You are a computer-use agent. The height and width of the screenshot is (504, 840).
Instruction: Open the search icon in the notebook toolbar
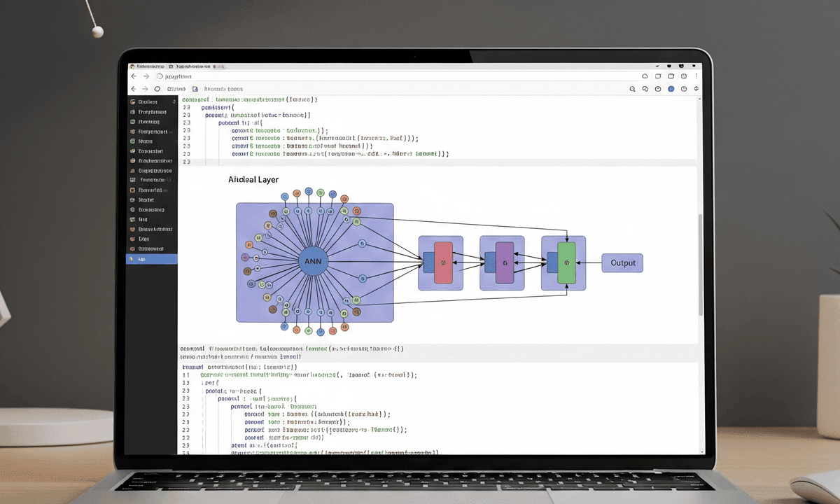point(632,89)
